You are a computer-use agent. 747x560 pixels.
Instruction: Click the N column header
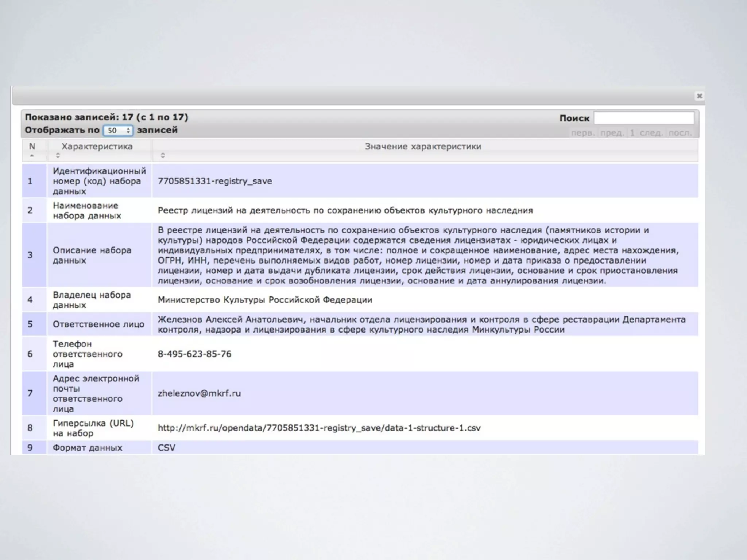tap(32, 147)
